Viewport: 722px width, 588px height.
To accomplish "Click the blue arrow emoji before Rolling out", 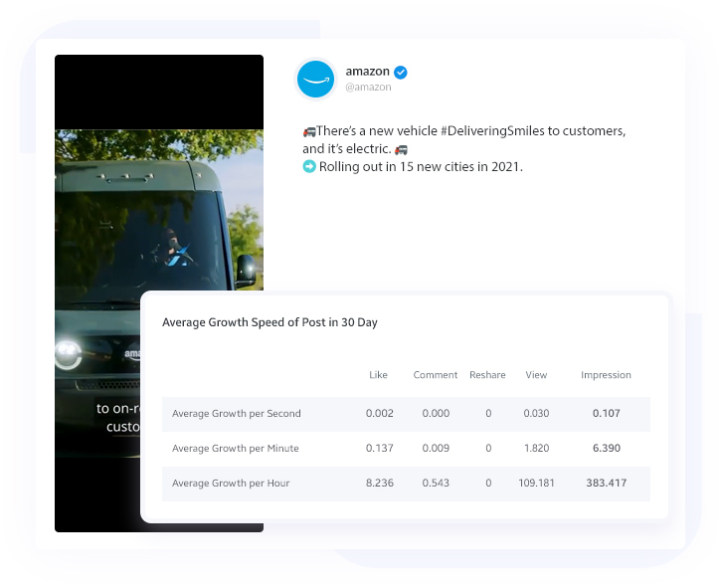I will pos(309,166).
